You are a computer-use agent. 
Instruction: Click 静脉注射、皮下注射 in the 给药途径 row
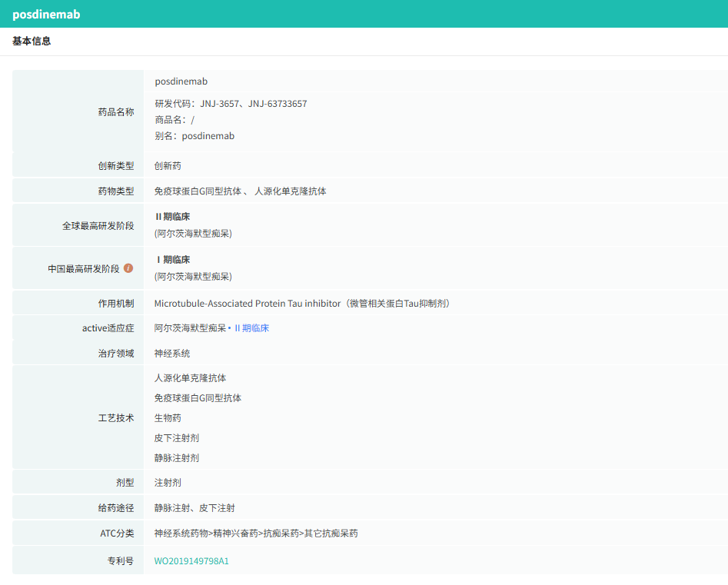pyautogui.click(x=194, y=508)
